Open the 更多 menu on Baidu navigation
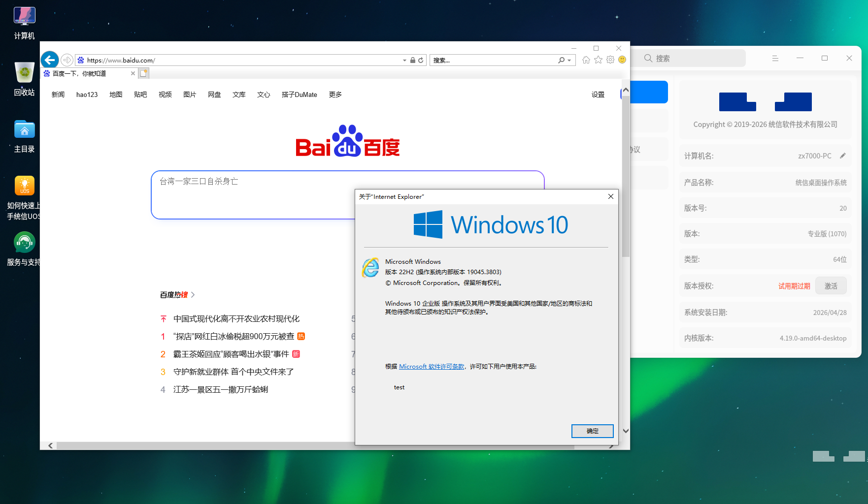This screenshot has width=868, height=504. point(335,94)
